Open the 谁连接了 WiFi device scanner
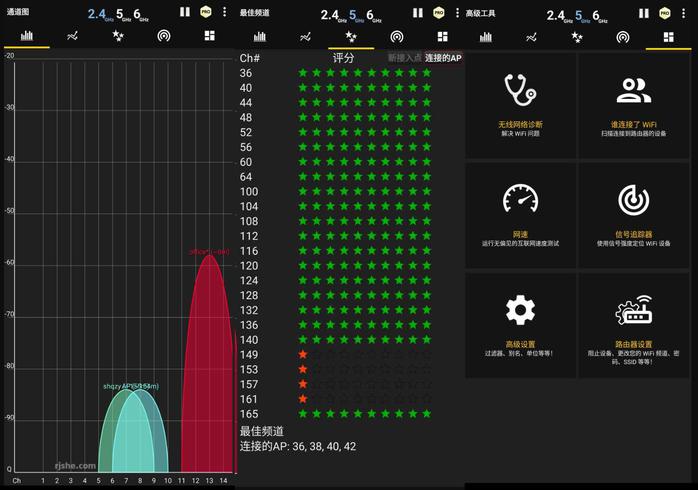 pyautogui.click(x=632, y=104)
